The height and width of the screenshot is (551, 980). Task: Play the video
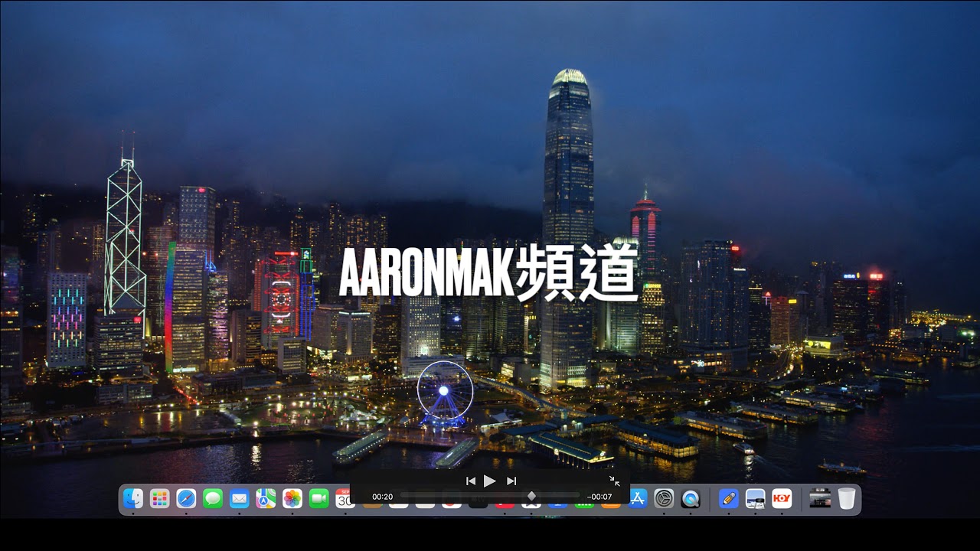490,481
